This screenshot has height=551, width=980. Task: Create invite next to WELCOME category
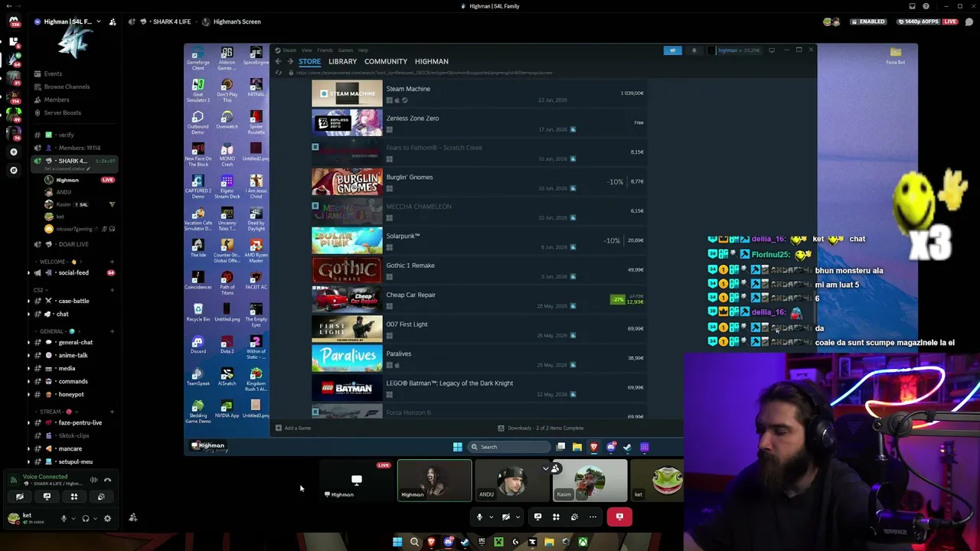click(x=112, y=262)
